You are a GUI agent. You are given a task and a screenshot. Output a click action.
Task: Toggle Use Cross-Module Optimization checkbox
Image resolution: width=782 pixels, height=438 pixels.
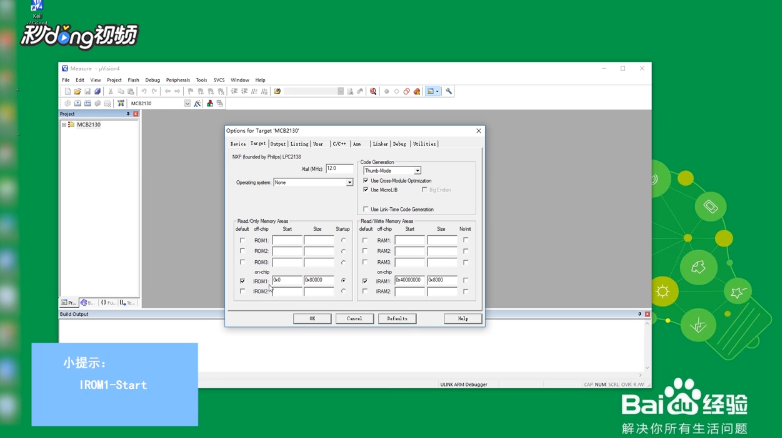coord(366,181)
